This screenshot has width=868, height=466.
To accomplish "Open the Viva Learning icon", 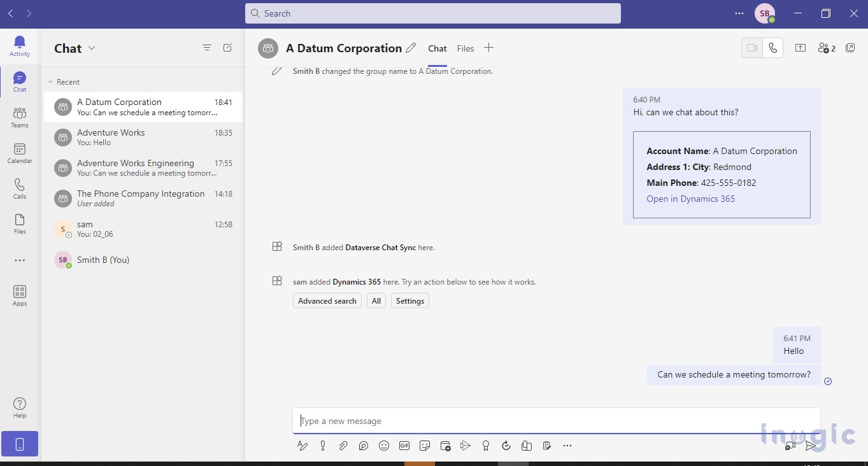I will pyautogui.click(x=527, y=446).
